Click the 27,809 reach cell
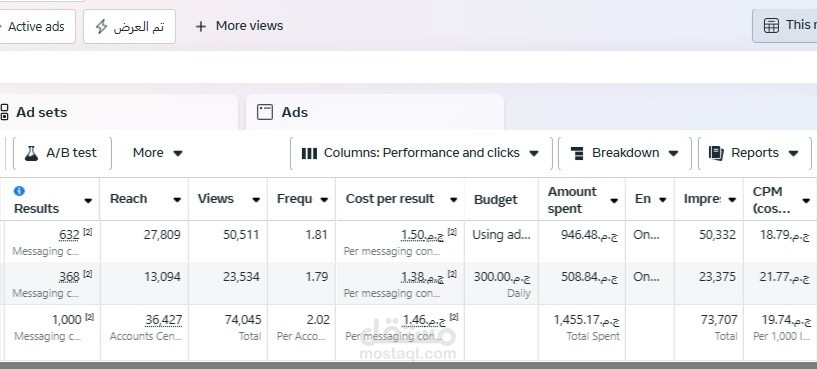The height and width of the screenshot is (369, 817). click(x=162, y=235)
